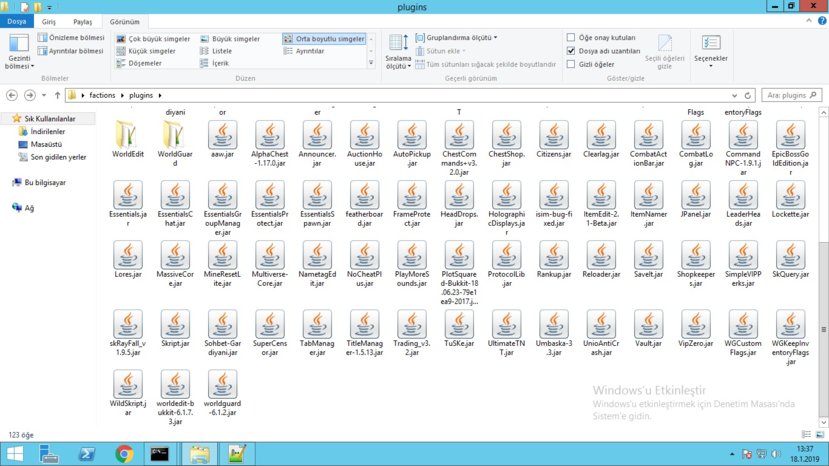This screenshot has height=466, width=829.
Task: Expand the layout gallery more arrow
Action: click(x=371, y=63)
